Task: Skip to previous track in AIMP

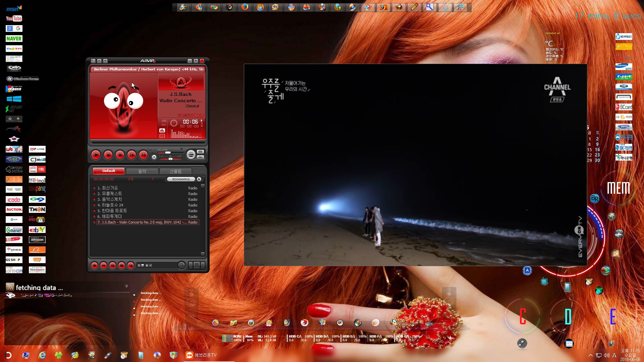Action: coord(131,155)
